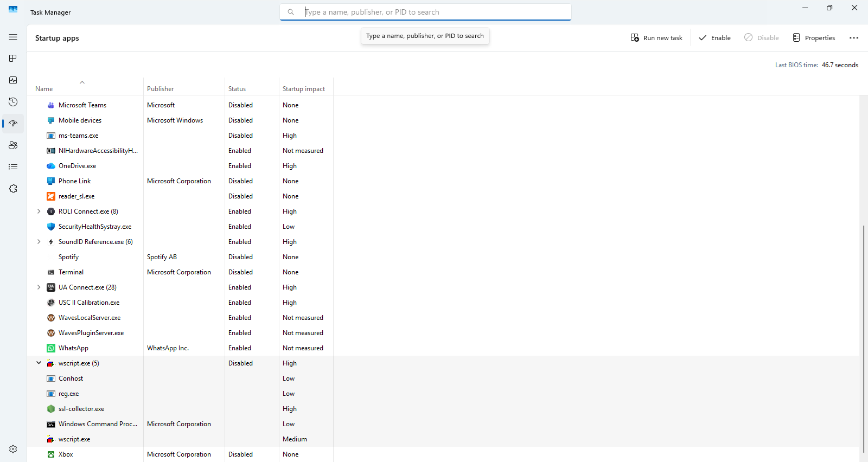Select the reg.exe child row
The image size is (868, 462).
(443, 394)
